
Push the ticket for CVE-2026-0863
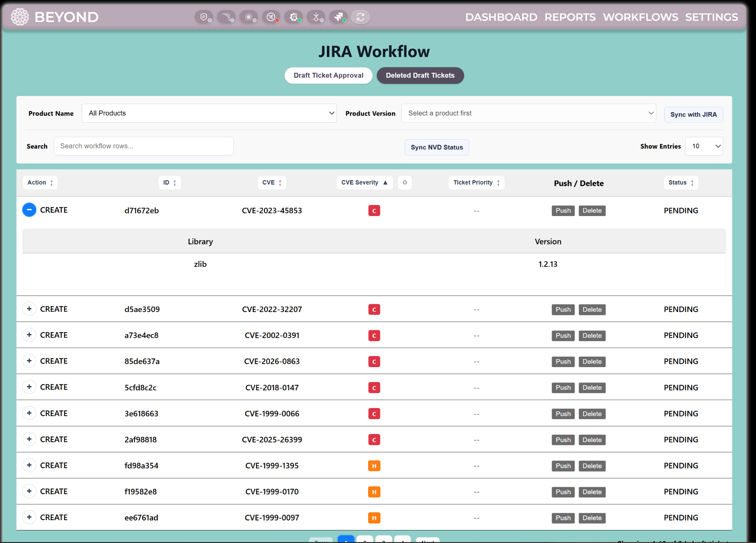[x=563, y=362]
